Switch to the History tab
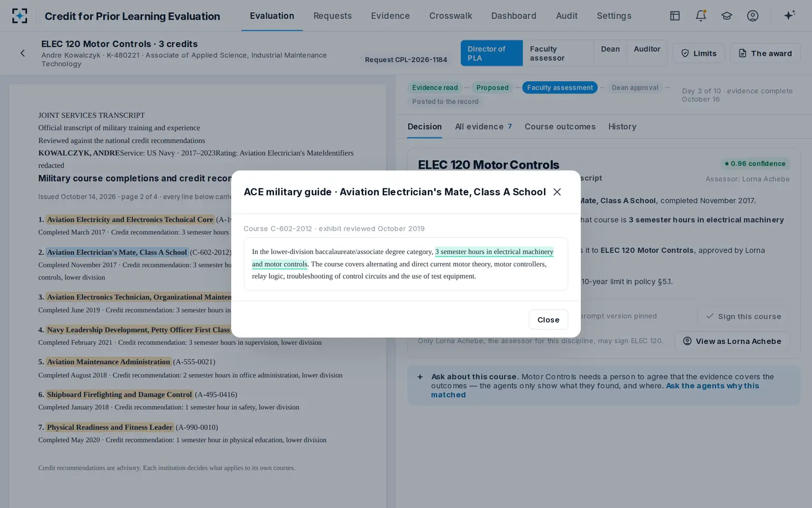This screenshot has width=812, height=508. pyautogui.click(x=622, y=126)
